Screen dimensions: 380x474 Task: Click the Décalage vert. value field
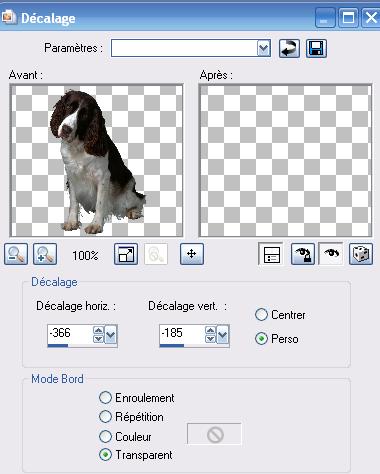point(182,333)
